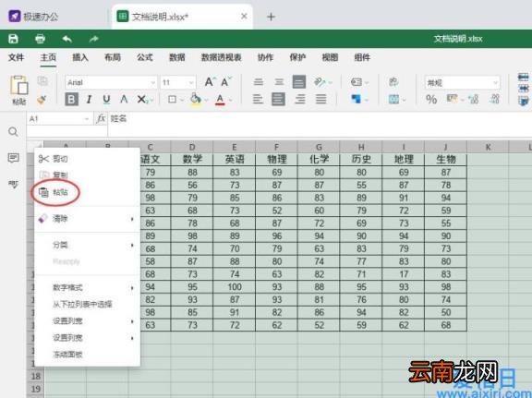Viewport: 532px width, 398px height.
Task: Click the fx insert function icon
Action: coord(101,119)
